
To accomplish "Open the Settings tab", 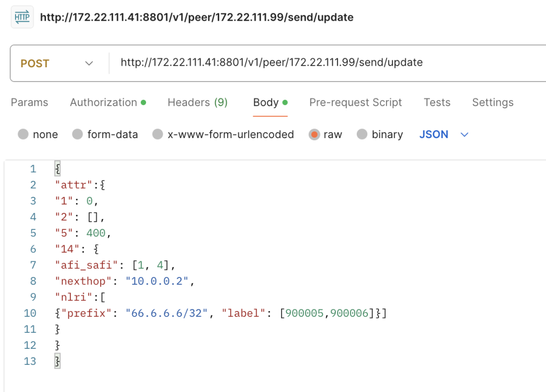I will click(493, 102).
